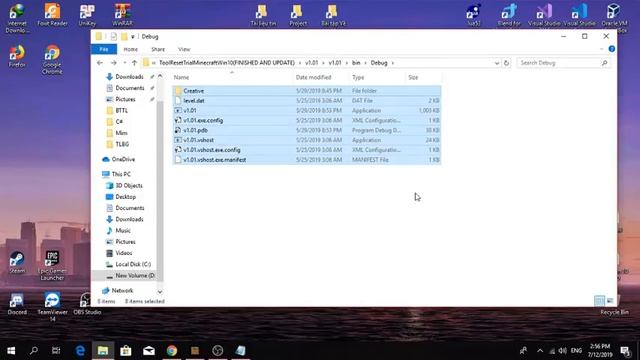Open the View ribbon tab
This screenshot has width=640, height=360.
tap(184, 49)
